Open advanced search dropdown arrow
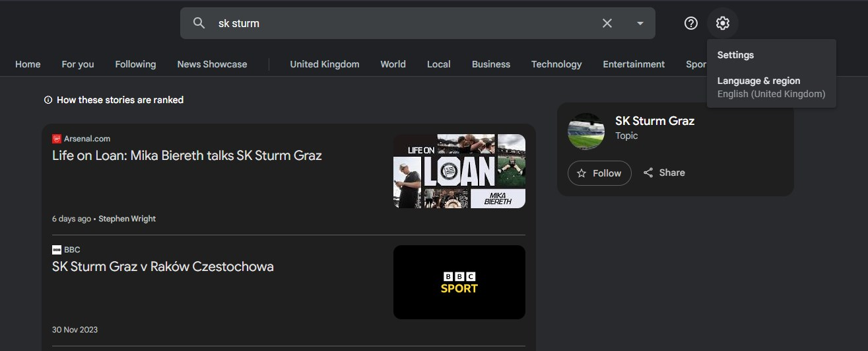Image resolution: width=868 pixels, height=351 pixels. 640,23
